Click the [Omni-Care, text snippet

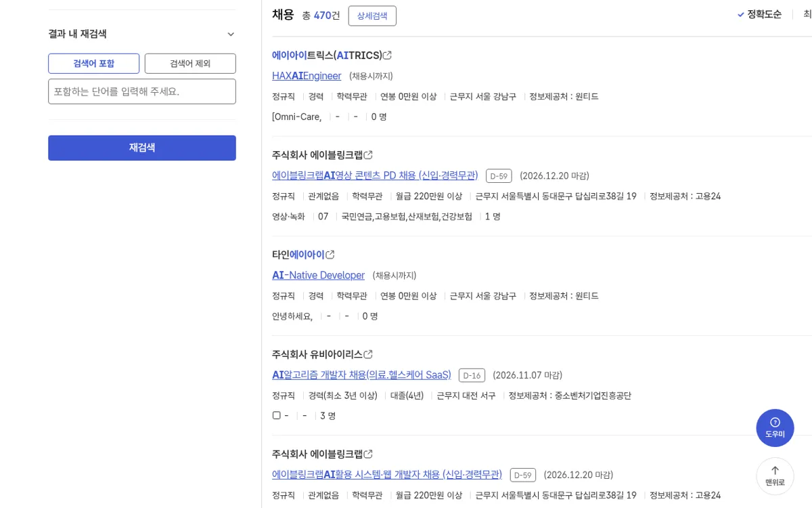297,117
